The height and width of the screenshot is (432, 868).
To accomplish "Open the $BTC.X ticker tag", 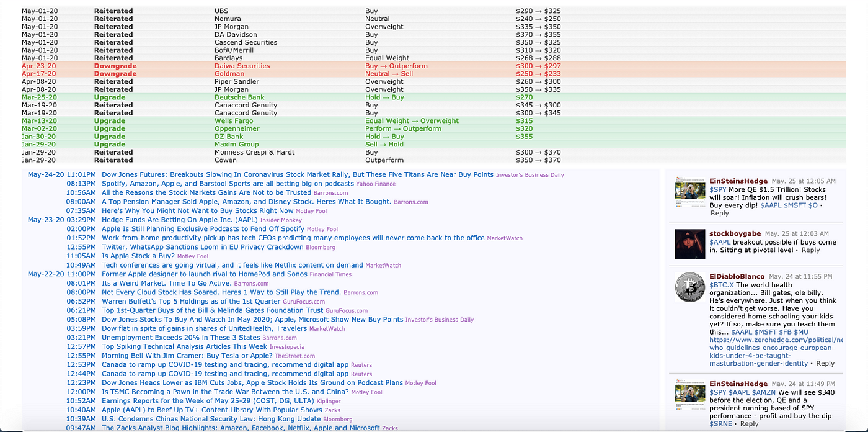I will coord(722,285).
